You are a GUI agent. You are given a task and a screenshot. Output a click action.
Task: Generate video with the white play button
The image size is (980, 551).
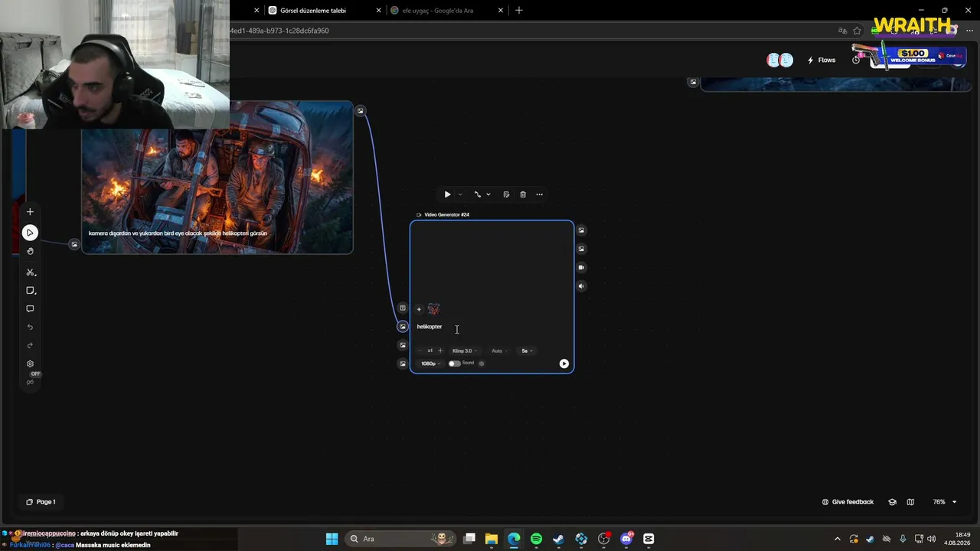click(x=564, y=364)
